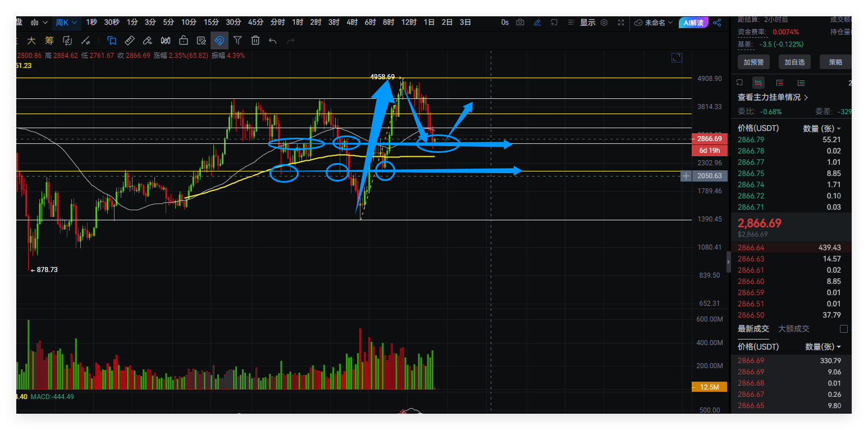868x430 pixels.
Task: Click the undo arrow in drawing toolbar
Action: point(273,40)
